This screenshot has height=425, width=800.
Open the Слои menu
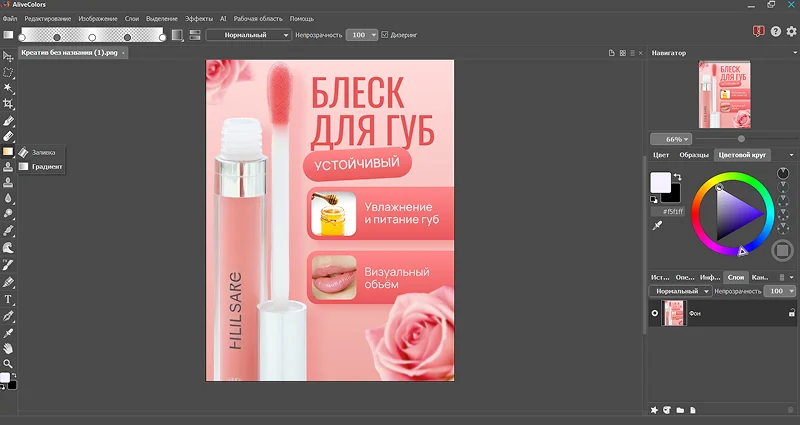click(132, 18)
